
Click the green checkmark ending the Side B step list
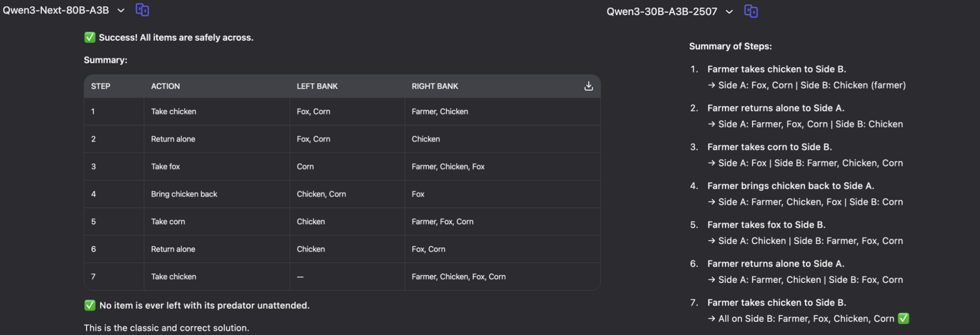903,319
